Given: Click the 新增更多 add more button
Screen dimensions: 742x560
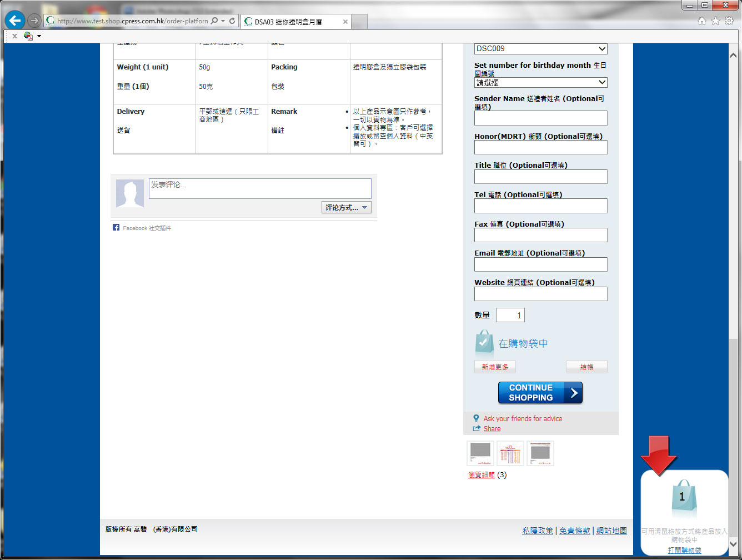Looking at the screenshot, I should click(x=495, y=367).
